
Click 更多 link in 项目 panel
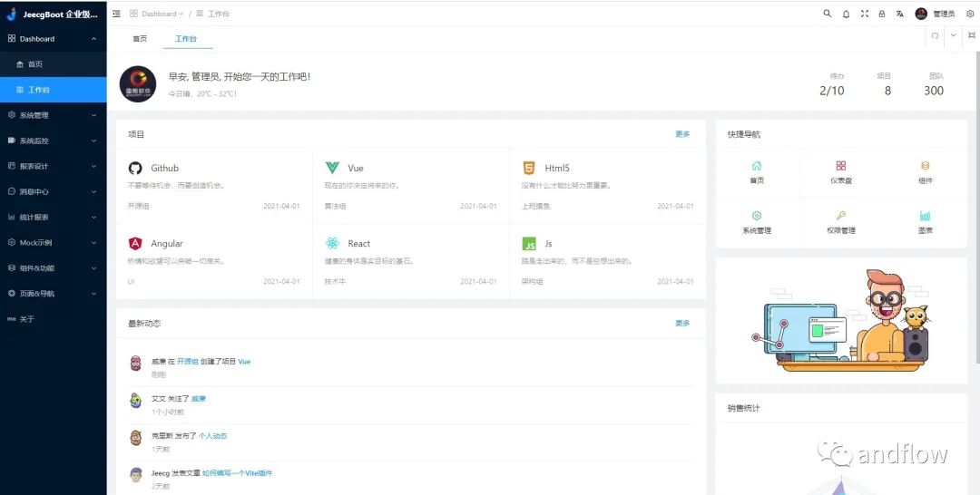pyautogui.click(x=682, y=134)
